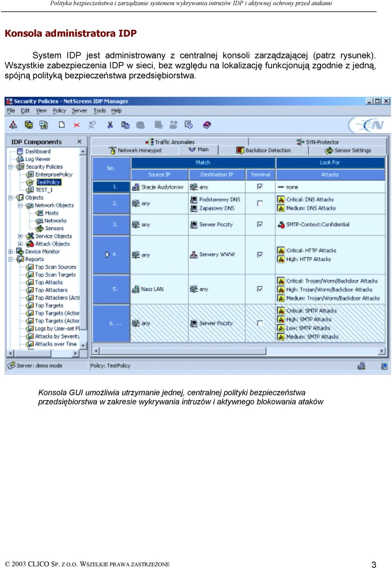Click the status bar server connection icon
The image size is (392, 568).
pyautogui.click(x=361, y=366)
